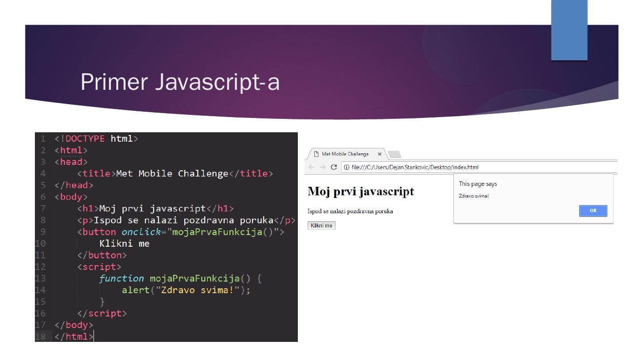
Task: Reload the page with the refresh icon
Action: [334, 167]
